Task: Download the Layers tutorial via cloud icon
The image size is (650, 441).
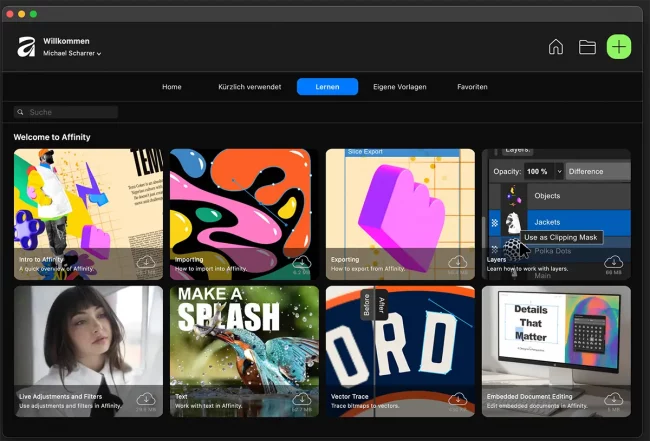Action: pyautogui.click(x=614, y=262)
